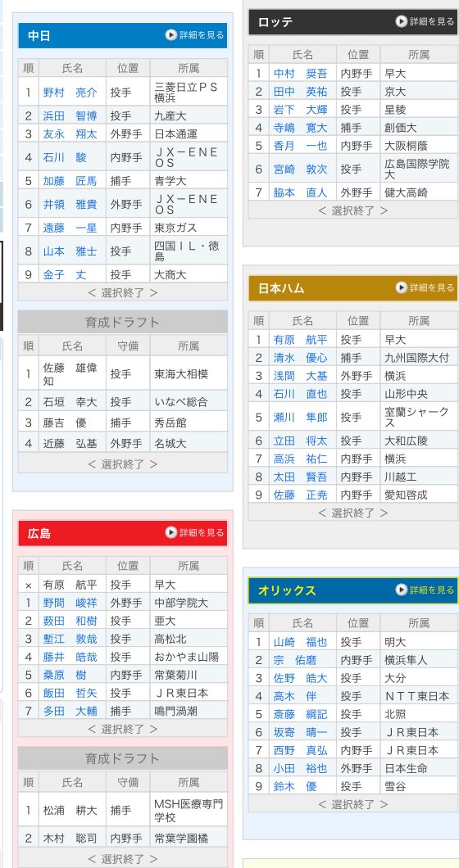The width and height of the screenshot is (459, 868).
Task: Open player link 佐藤 正尭
Action: click(x=300, y=495)
